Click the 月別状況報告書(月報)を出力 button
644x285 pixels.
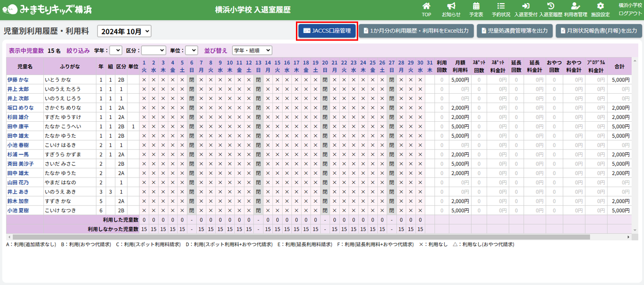598,31
